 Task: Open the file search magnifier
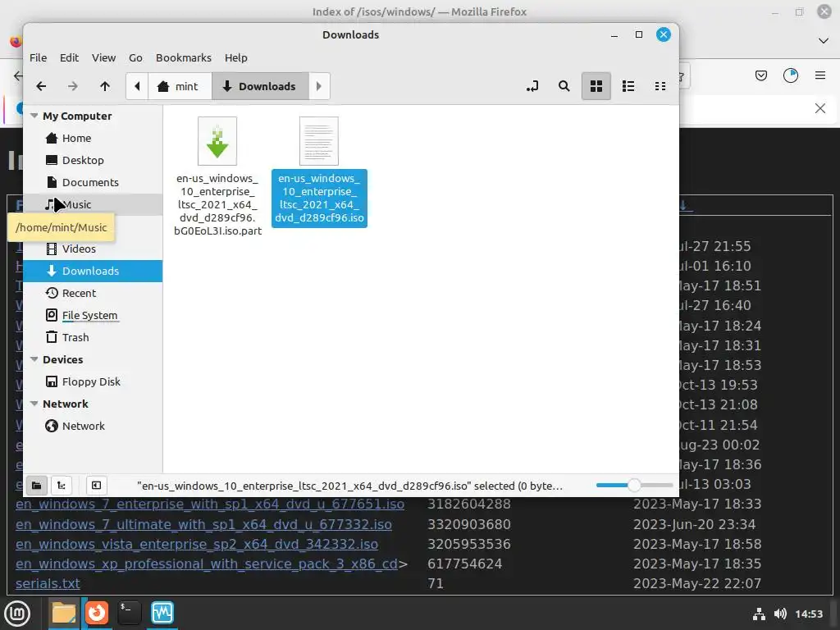pyautogui.click(x=564, y=86)
